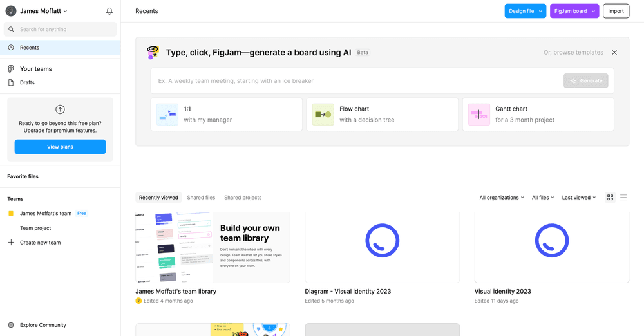644x336 pixels.
Task: Expand the Design file dropdown arrow
Action: click(540, 11)
